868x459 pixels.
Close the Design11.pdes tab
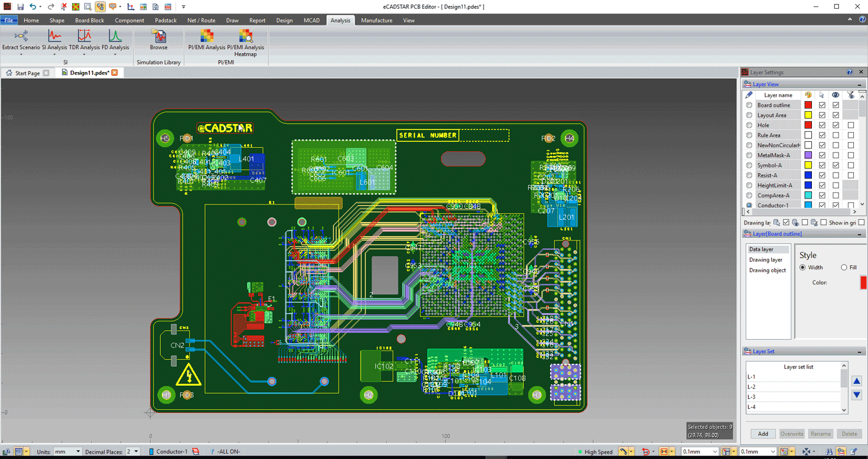pyautogui.click(x=115, y=73)
